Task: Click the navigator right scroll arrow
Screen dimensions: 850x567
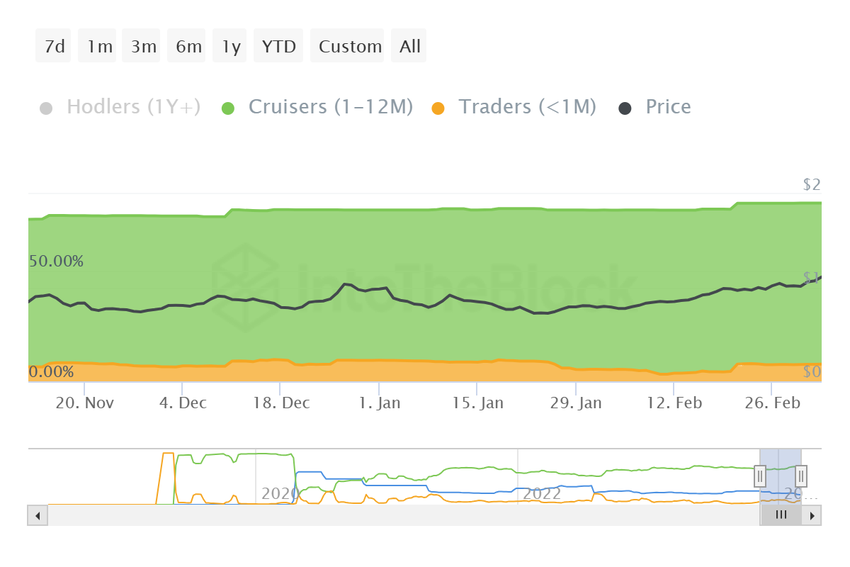Action: (812, 516)
